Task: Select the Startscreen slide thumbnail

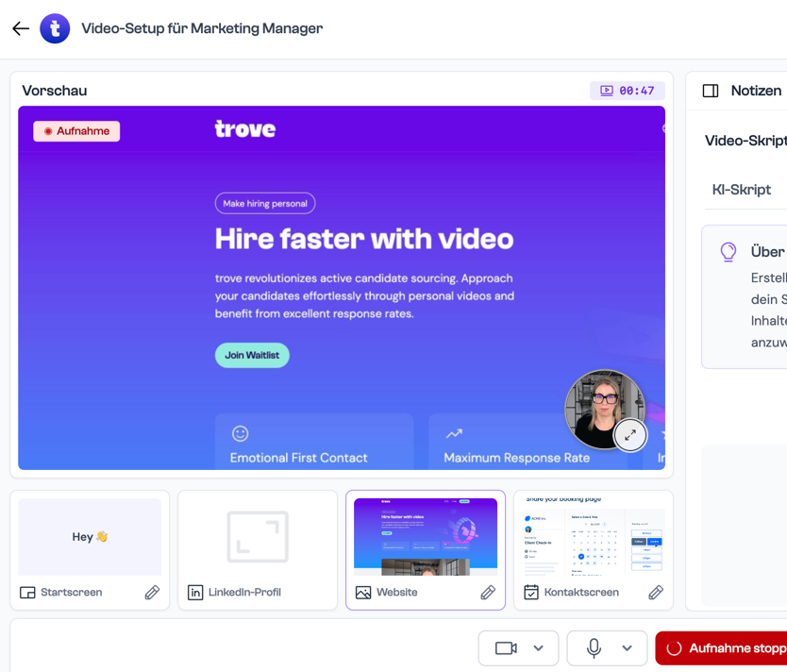Action: click(x=90, y=536)
